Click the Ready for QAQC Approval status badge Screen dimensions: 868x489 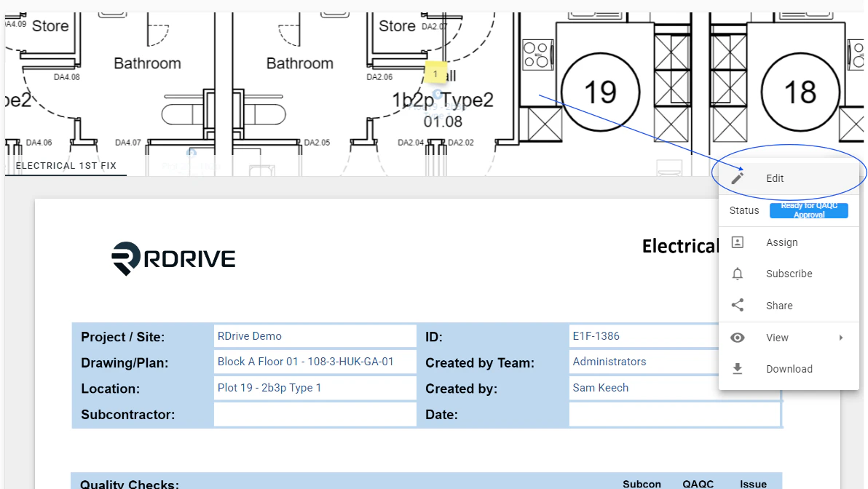(809, 210)
